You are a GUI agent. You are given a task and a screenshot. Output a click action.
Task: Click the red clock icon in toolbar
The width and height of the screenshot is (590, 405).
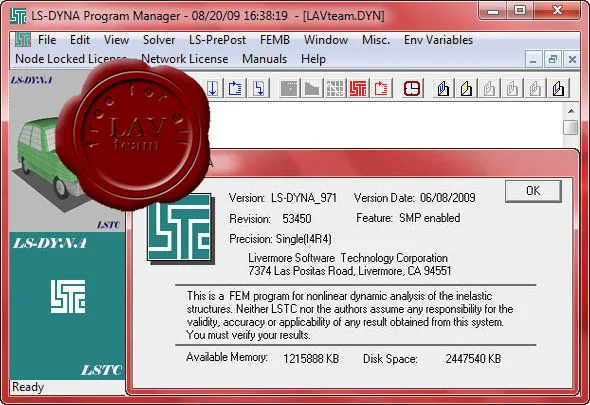[412, 88]
